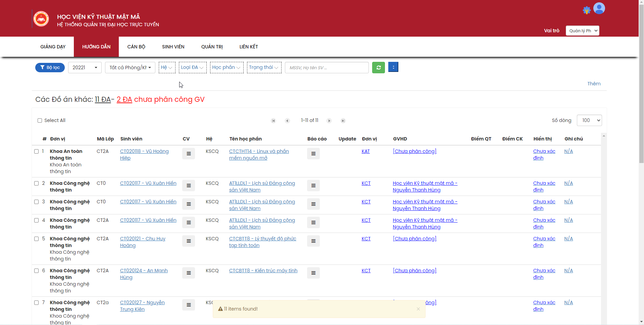644x325 pixels.
Task: Open the Tất cả Phòng/Khoa dropdown
Action: pyautogui.click(x=130, y=68)
